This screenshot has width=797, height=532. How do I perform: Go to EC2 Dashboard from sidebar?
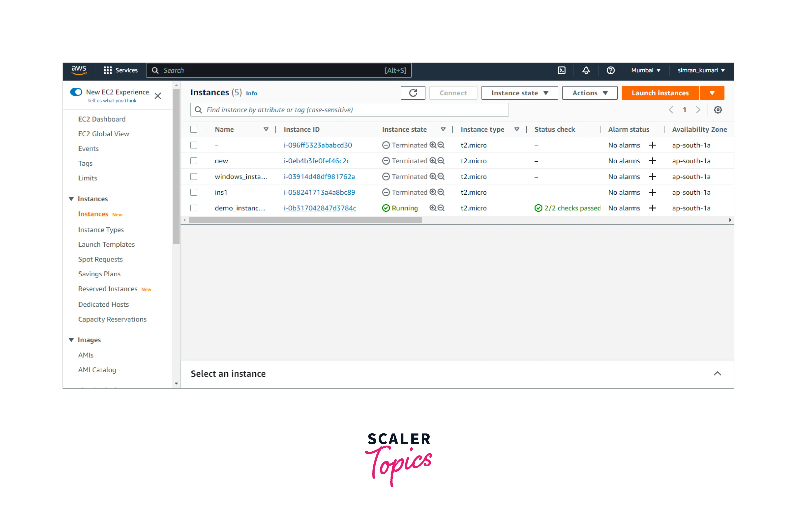pos(102,119)
